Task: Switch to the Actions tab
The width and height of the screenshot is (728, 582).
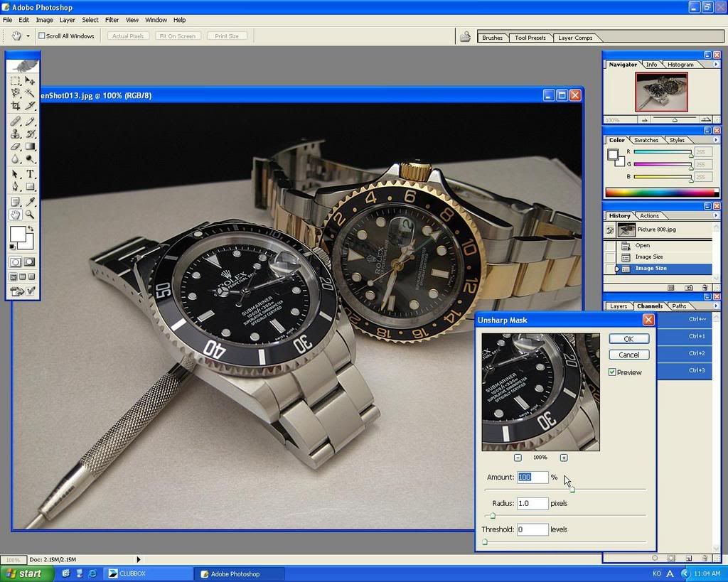Action: pyautogui.click(x=649, y=216)
